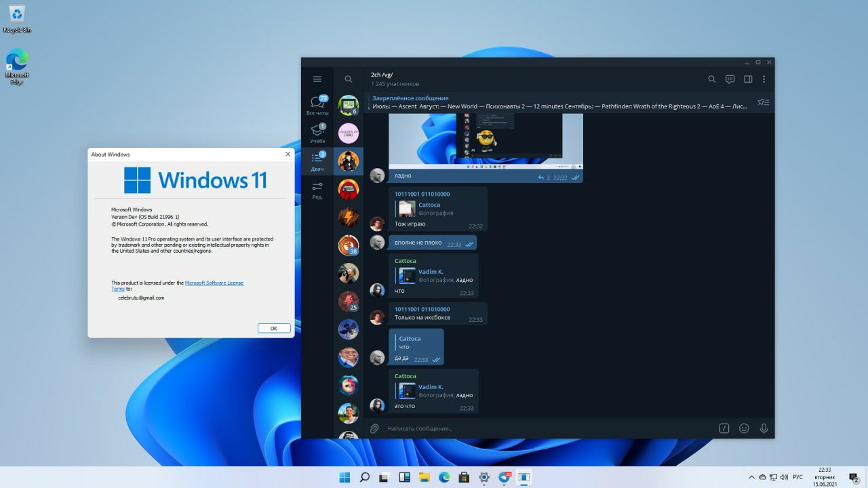The height and width of the screenshot is (488, 868).
Task: Select the Учеба folder tab
Action: coord(317,134)
